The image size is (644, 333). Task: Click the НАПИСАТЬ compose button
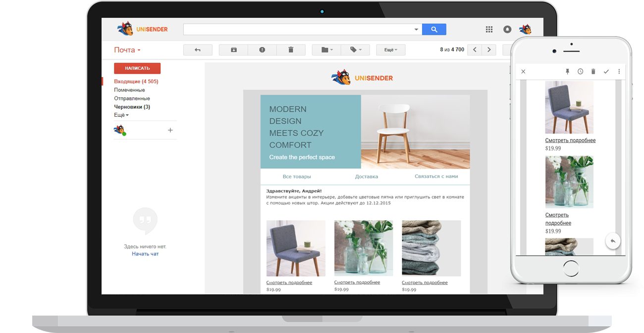pyautogui.click(x=137, y=68)
